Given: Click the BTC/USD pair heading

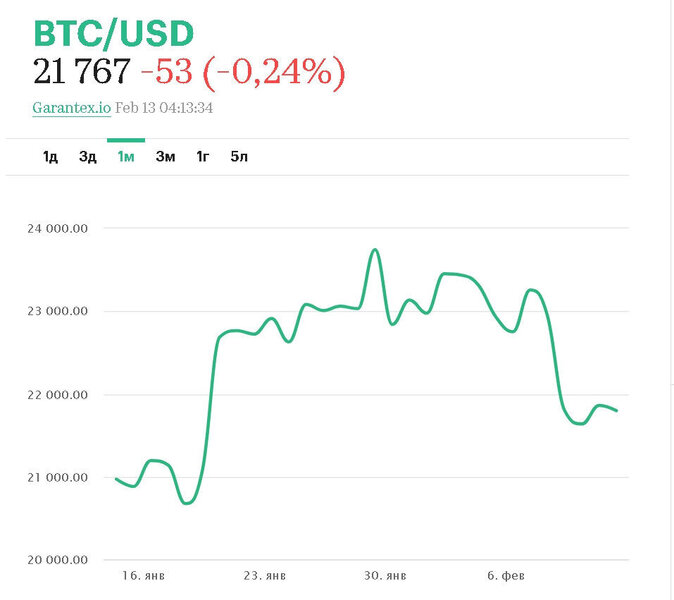Looking at the screenshot, I should pyautogui.click(x=113, y=33).
